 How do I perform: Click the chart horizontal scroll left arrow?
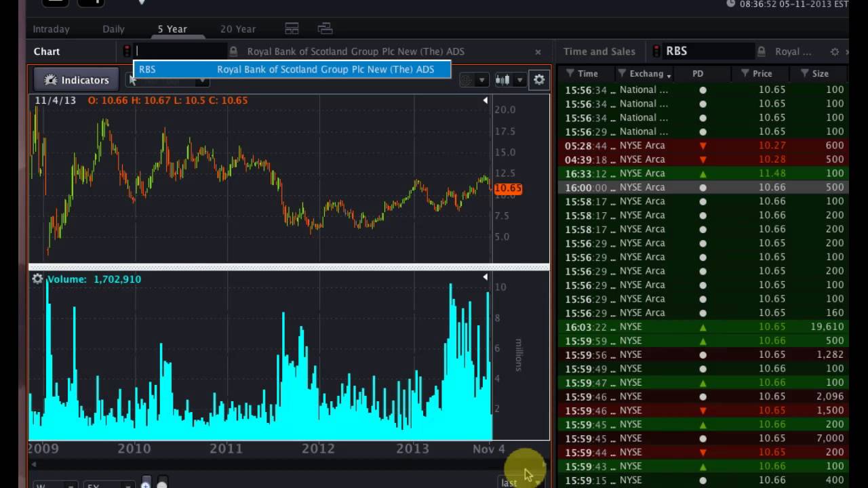pyautogui.click(x=33, y=464)
